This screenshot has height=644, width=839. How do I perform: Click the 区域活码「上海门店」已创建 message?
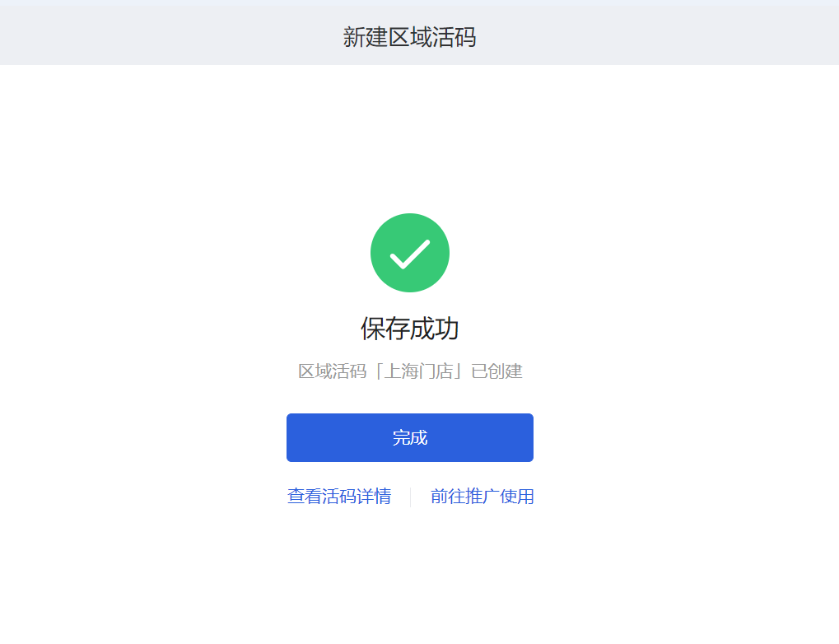410,371
